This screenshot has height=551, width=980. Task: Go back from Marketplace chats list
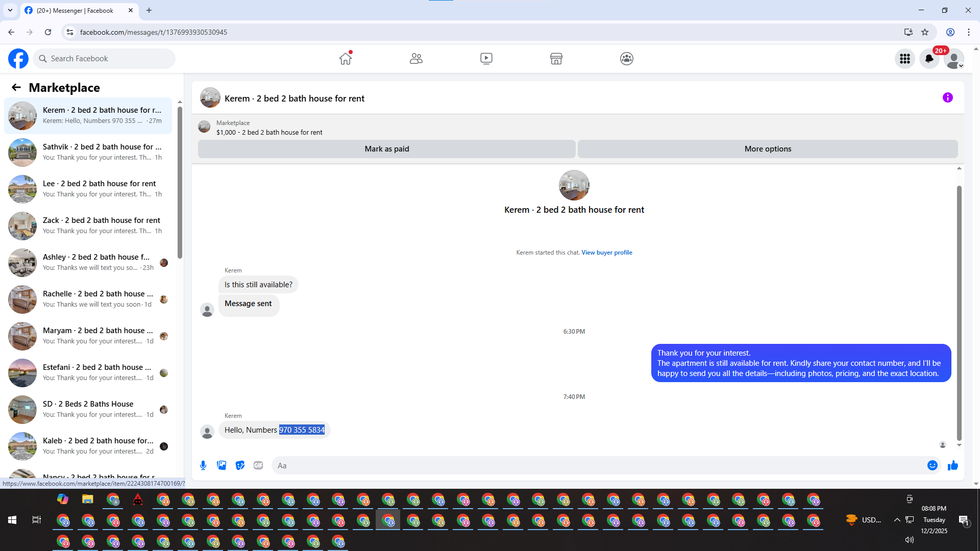[16, 87]
